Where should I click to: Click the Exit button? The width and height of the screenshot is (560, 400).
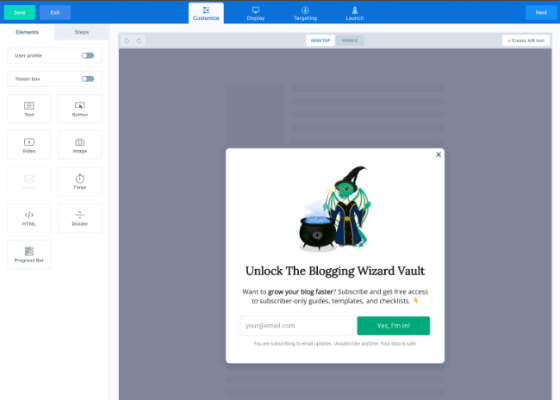coord(55,12)
